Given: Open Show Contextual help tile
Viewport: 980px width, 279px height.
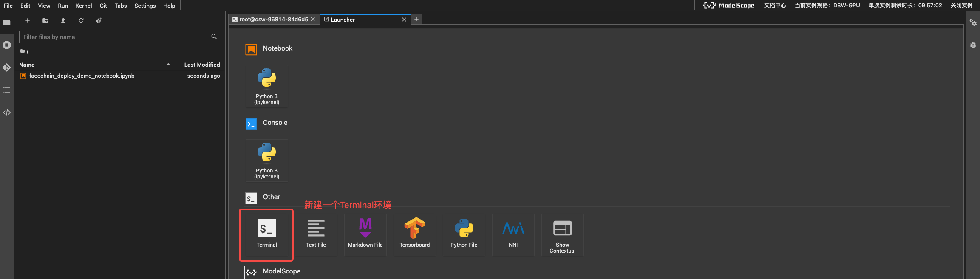Looking at the screenshot, I should coord(562,235).
